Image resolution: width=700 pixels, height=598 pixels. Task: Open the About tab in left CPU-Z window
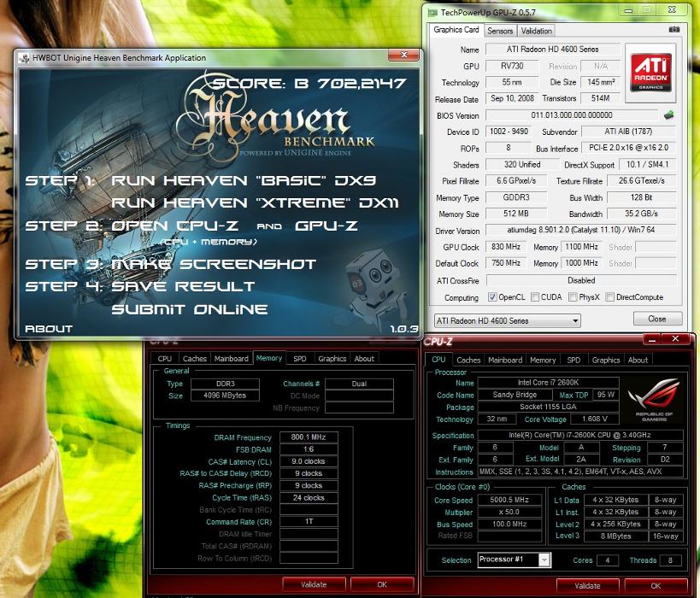click(x=364, y=358)
